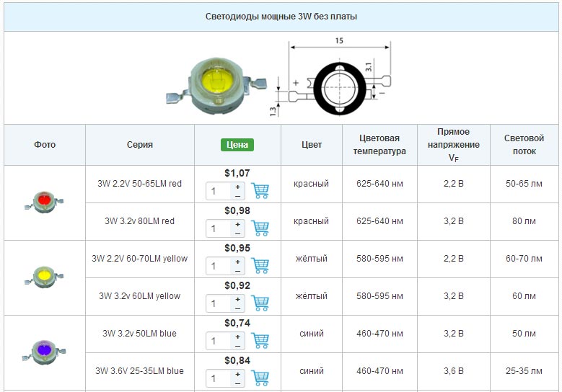The image size is (562, 392).
Task: Add 3W 3.2v 50LM blue to cart
Action: click(260, 341)
